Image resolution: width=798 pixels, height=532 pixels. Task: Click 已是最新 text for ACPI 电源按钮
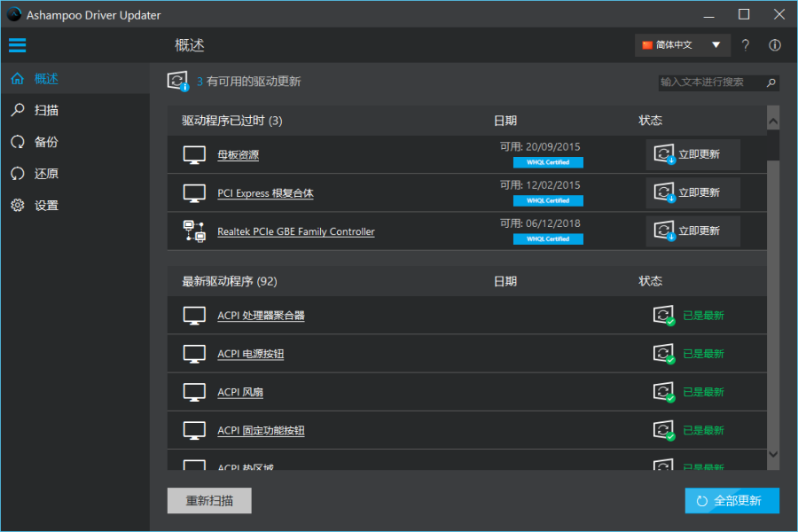(x=703, y=354)
